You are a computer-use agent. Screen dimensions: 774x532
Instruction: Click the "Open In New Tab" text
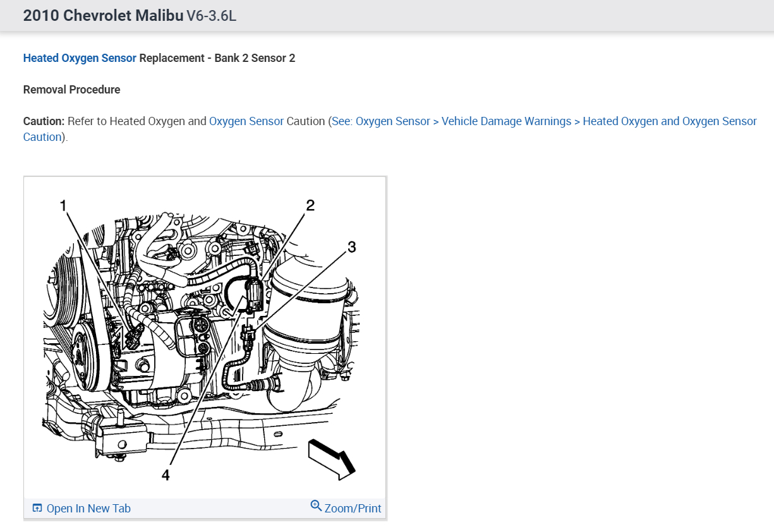point(88,509)
